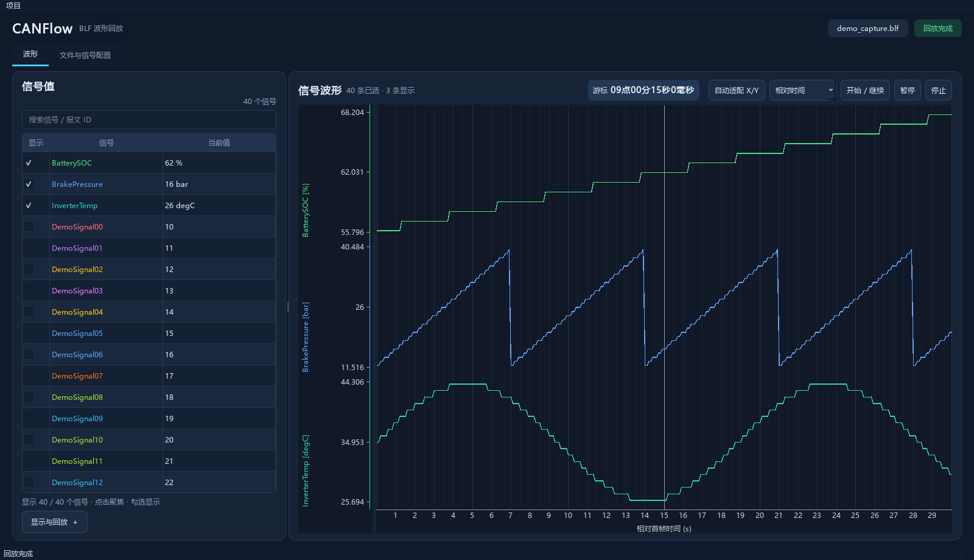Uncheck the BrakePressure display checkbox
The width and height of the screenshot is (974, 560).
[x=29, y=184]
